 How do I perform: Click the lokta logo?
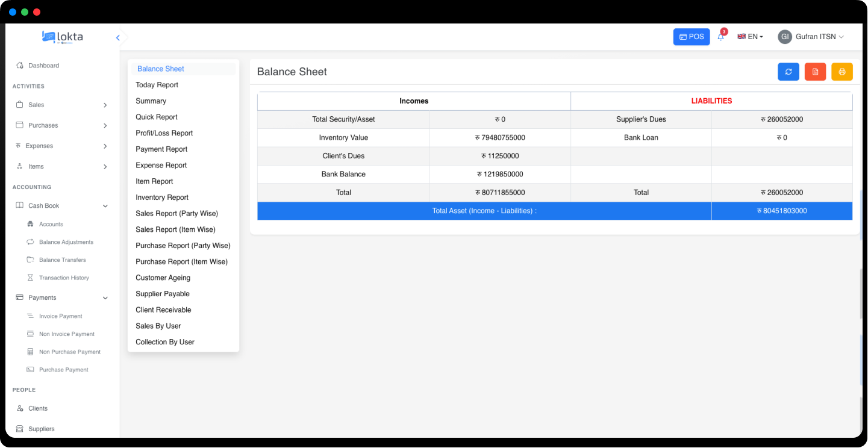[63, 37]
